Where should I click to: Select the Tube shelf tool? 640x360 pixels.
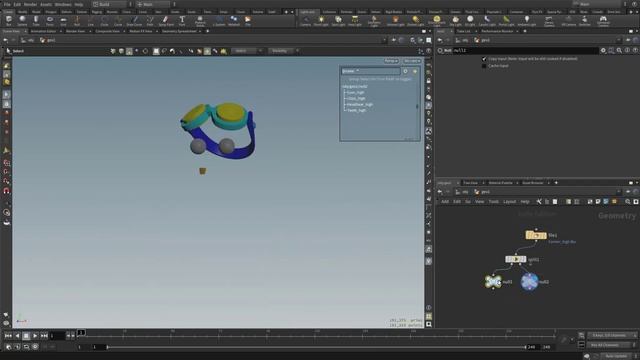click(x=36, y=20)
